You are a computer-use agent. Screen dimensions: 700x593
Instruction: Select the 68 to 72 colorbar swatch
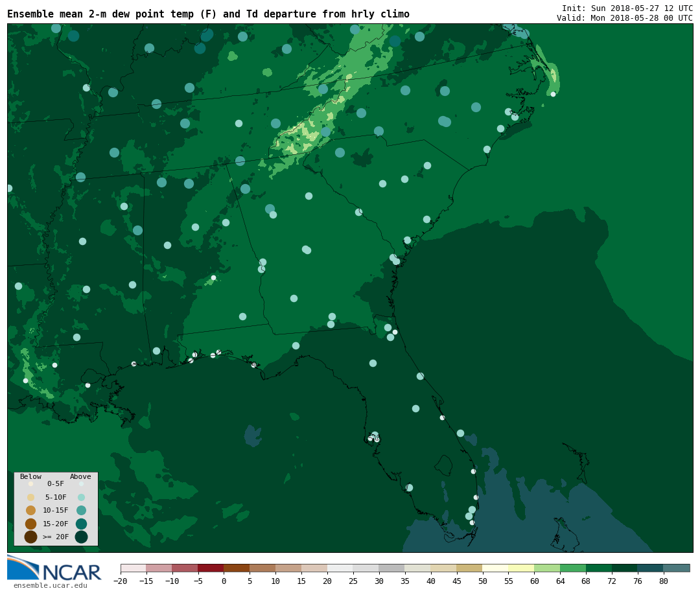[600, 568]
